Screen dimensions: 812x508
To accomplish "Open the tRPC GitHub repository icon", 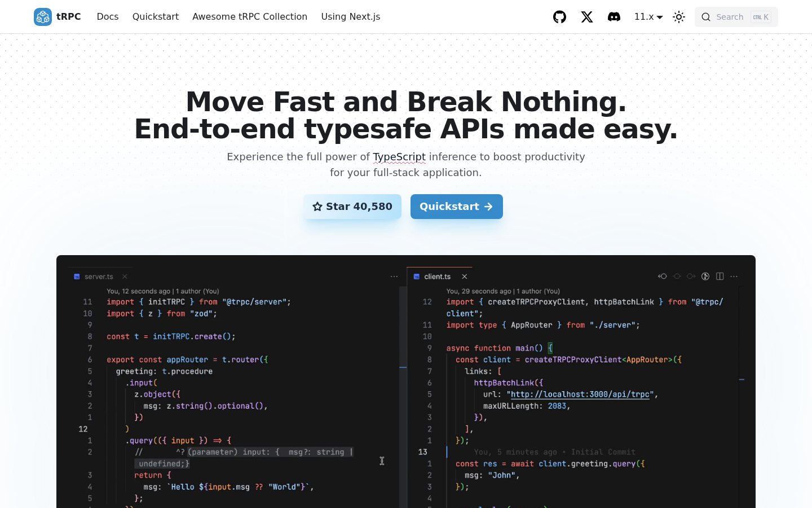I will (559, 17).
